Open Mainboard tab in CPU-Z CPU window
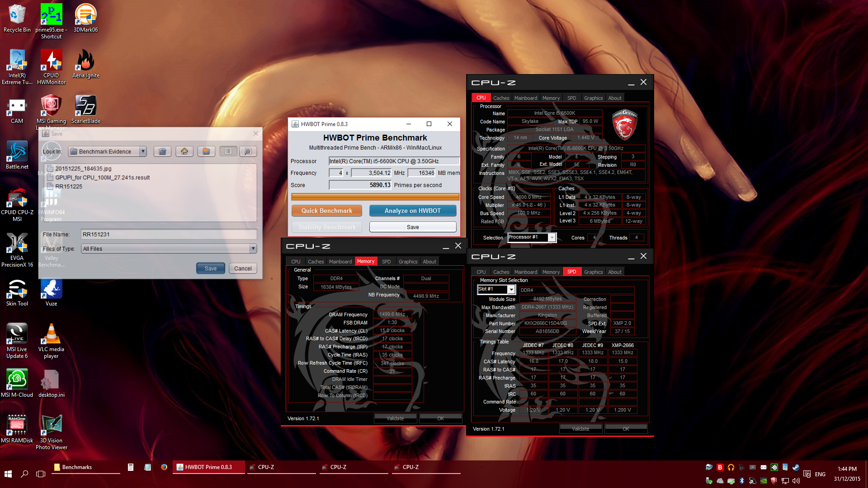The image size is (868, 488). [x=526, y=98]
